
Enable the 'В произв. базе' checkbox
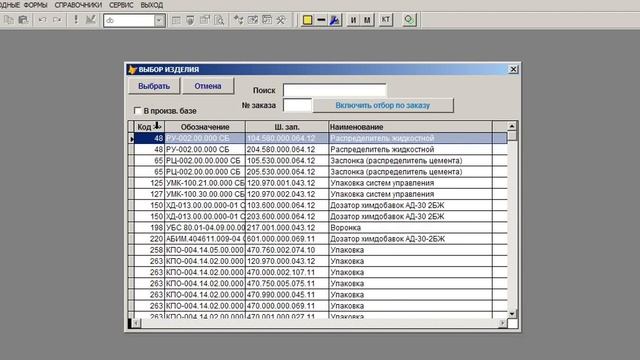[x=138, y=111]
